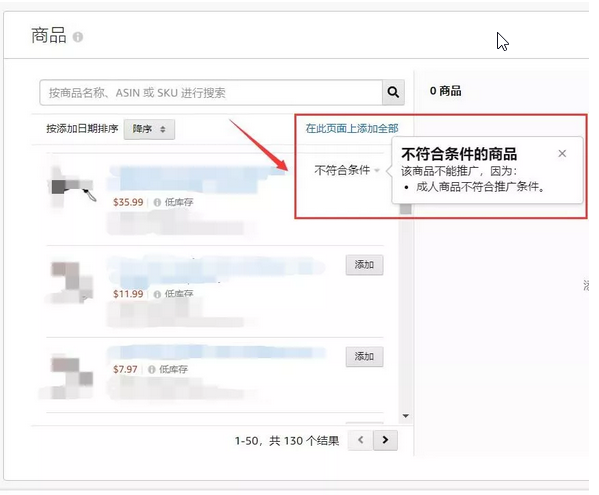Add the $7.97 product with 添加

point(364,356)
